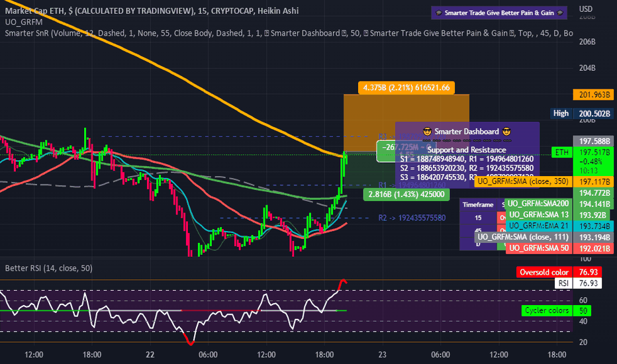Select the 204B price axis label
Viewport: 617px width, 364px height.
(x=587, y=68)
